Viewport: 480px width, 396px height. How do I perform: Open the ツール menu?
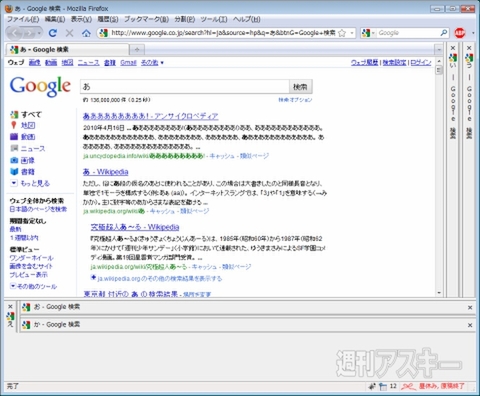click(214, 19)
